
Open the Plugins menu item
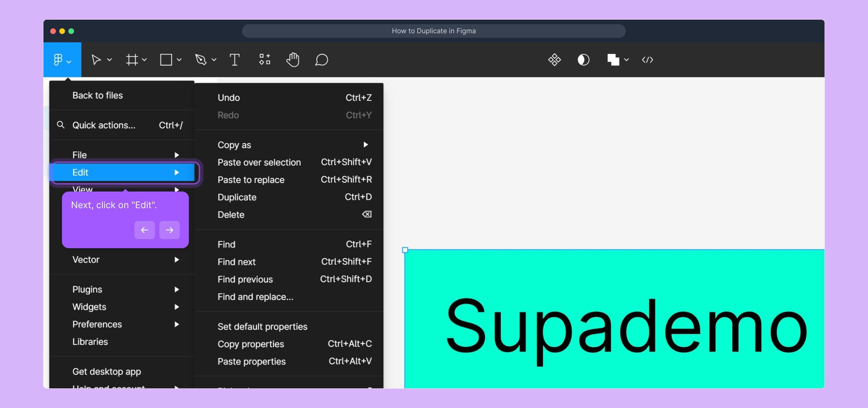(x=87, y=289)
